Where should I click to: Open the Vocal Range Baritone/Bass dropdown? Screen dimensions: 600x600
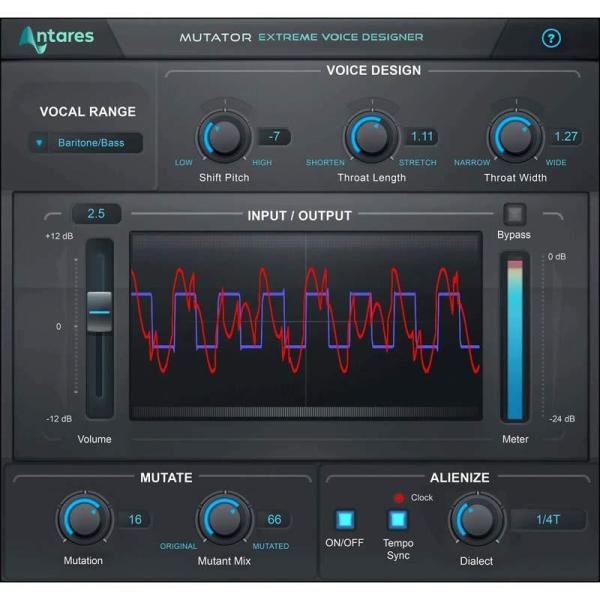[x=86, y=143]
